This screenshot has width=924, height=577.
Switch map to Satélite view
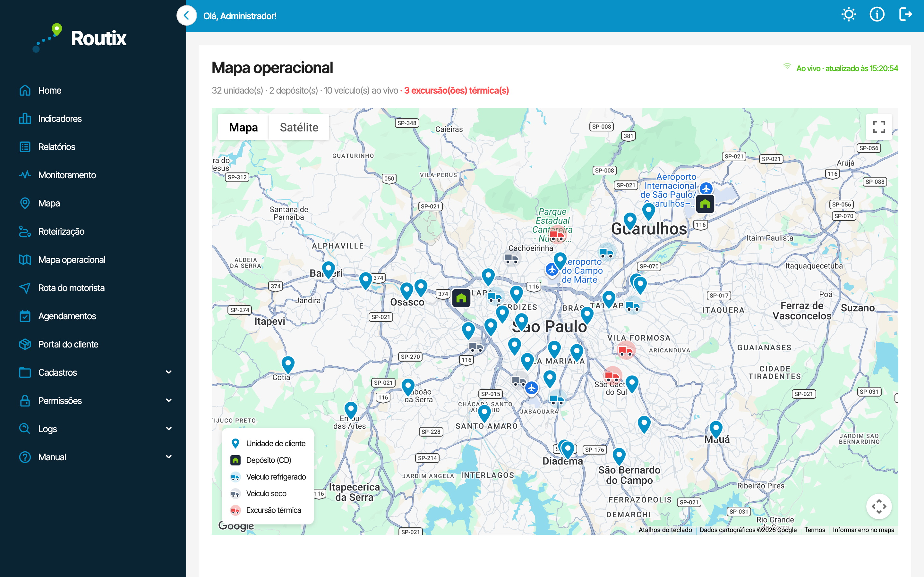[299, 128]
